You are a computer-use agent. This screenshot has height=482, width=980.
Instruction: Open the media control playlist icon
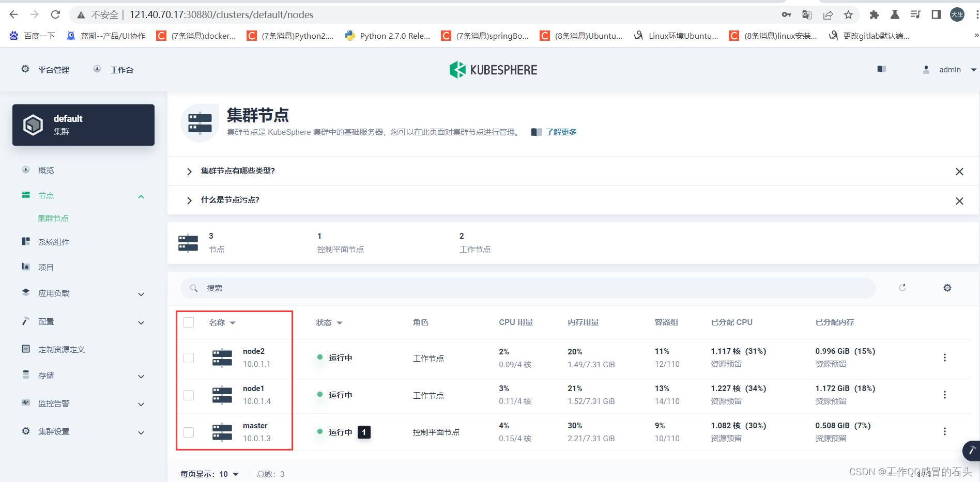pos(915,14)
